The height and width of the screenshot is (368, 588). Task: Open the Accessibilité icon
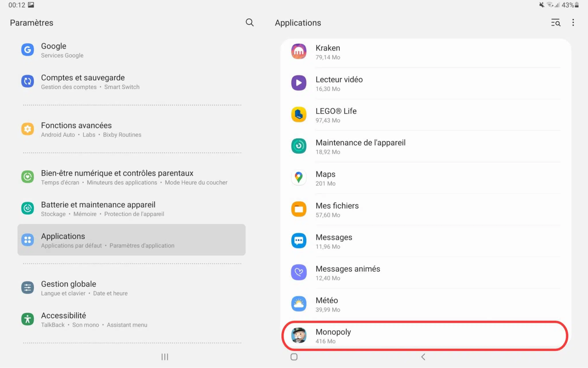(x=28, y=319)
